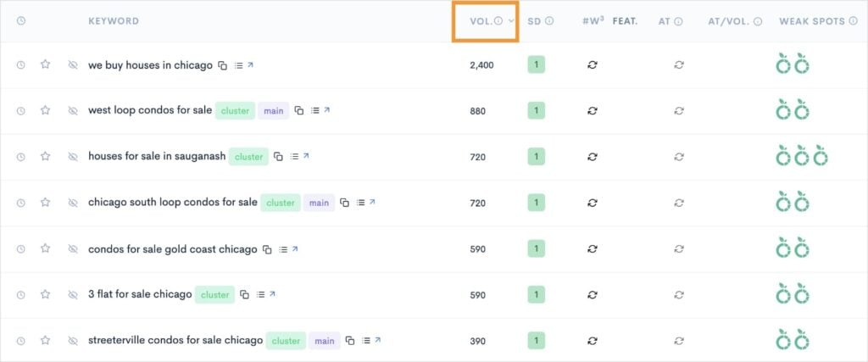Hide 'streeterville condos for sale chicago' keyword
This screenshot has height=362, width=868.
click(73, 341)
